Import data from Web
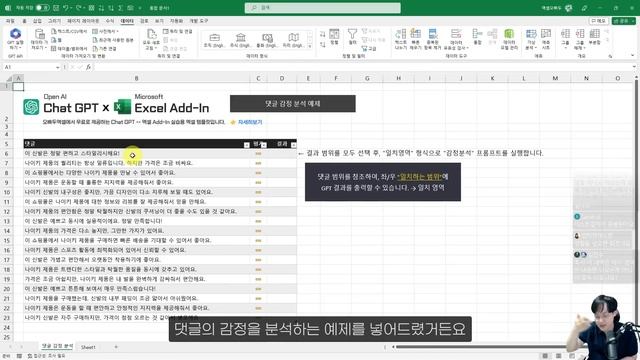This screenshot has height=360, width=640. tap(57, 40)
